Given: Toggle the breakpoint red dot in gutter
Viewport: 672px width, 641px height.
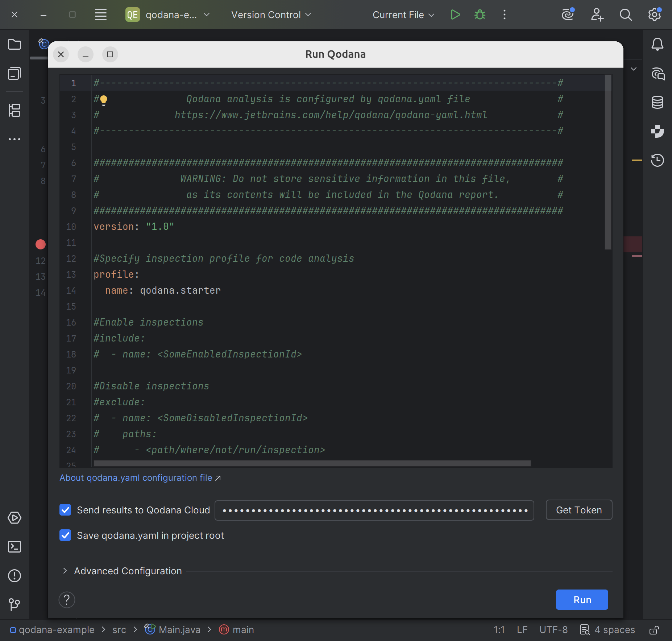Looking at the screenshot, I should tap(41, 244).
